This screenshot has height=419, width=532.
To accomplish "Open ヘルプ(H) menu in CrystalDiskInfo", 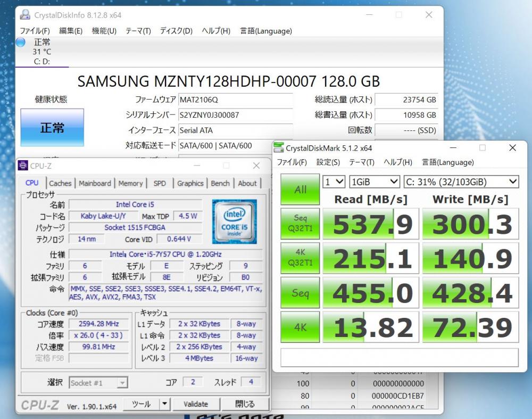I will (216, 31).
